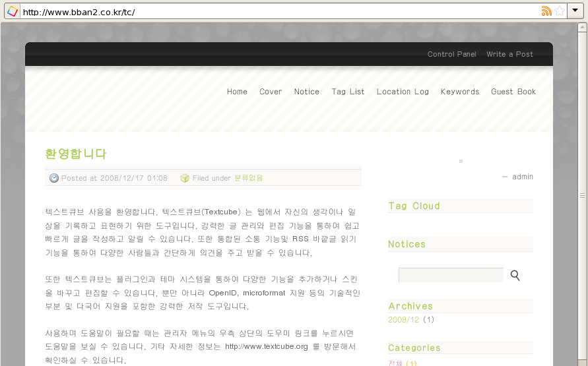Image resolution: width=588 pixels, height=366 pixels.
Task: Open the 분류없음 category link
Action: 249,178
